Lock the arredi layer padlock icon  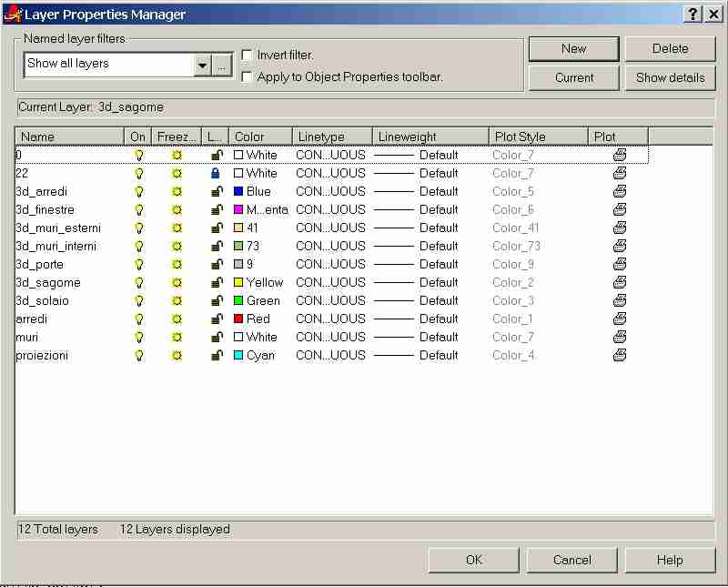coord(217,319)
